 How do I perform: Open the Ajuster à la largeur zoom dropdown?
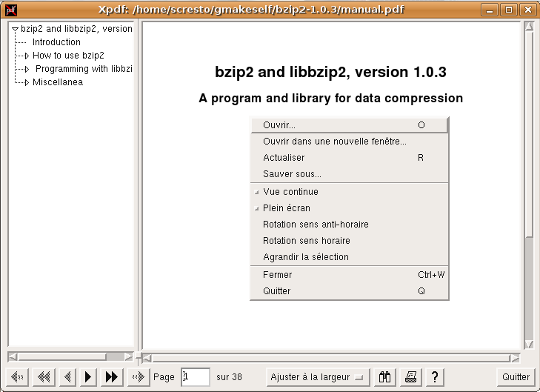[x=318, y=377]
